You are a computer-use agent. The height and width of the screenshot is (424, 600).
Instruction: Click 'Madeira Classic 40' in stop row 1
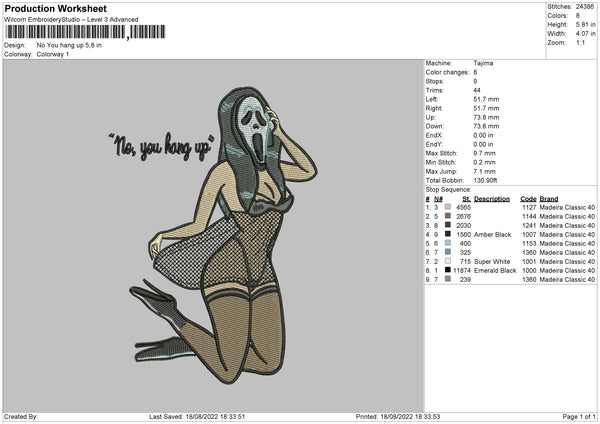point(567,207)
